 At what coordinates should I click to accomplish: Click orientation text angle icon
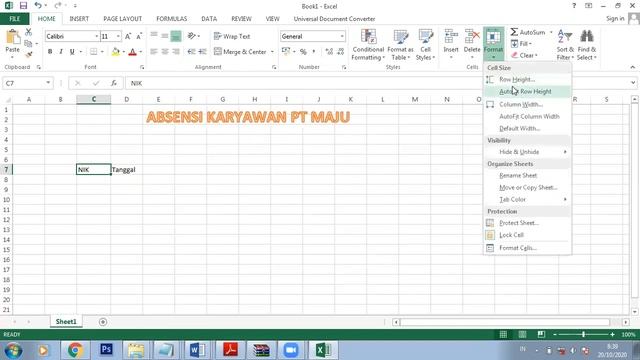tap(191, 36)
